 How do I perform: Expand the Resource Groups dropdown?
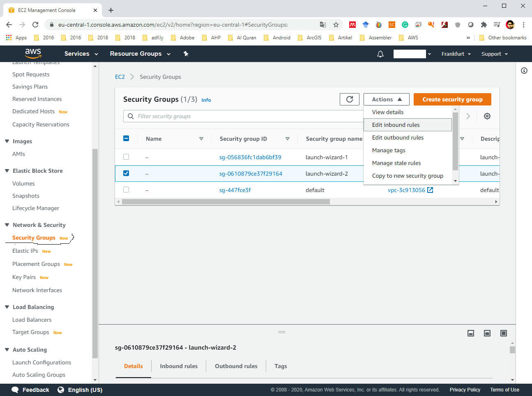pyautogui.click(x=140, y=54)
